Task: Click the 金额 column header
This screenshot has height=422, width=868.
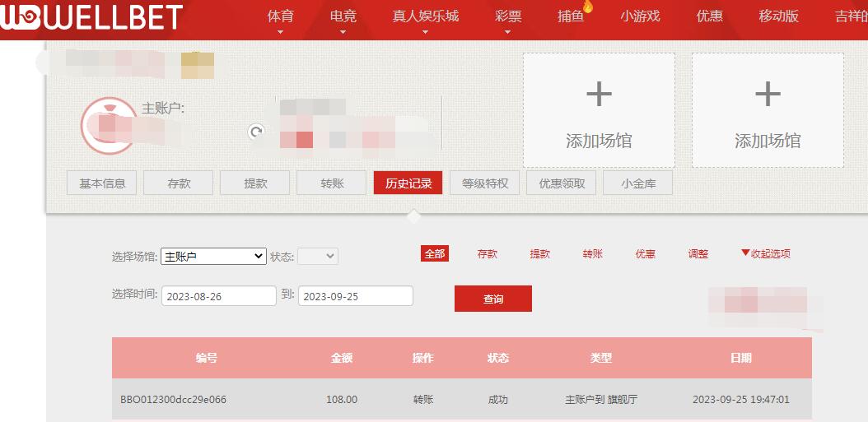Action: (342, 358)
